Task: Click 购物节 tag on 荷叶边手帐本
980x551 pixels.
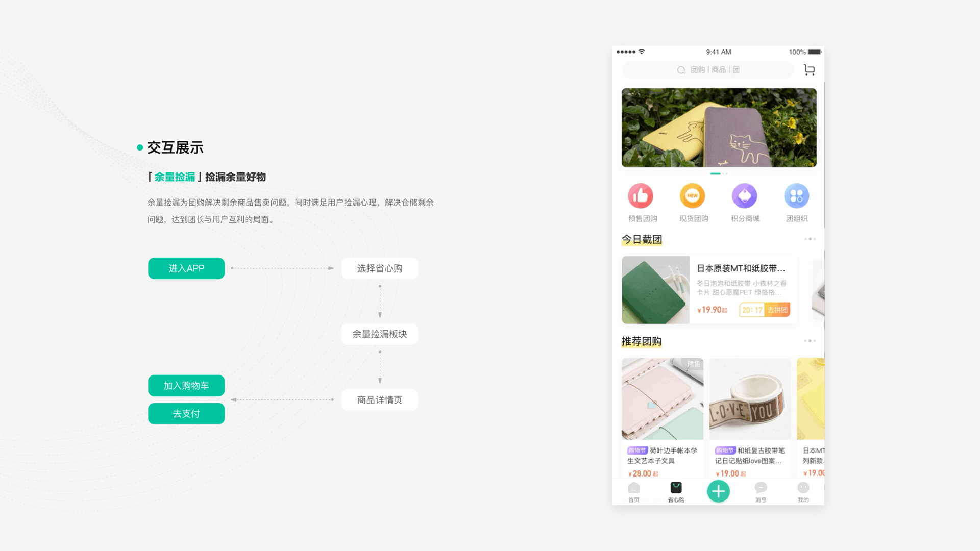Action: tap(638, 450)
